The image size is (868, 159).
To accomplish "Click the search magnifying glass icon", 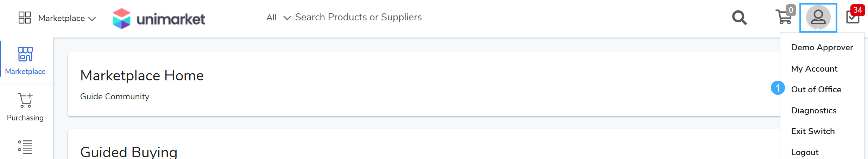I will (x=739, y=18).
